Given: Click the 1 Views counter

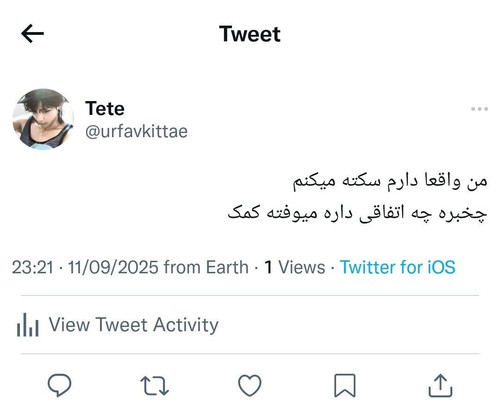Looking at the screenshot, I should 295,267.
